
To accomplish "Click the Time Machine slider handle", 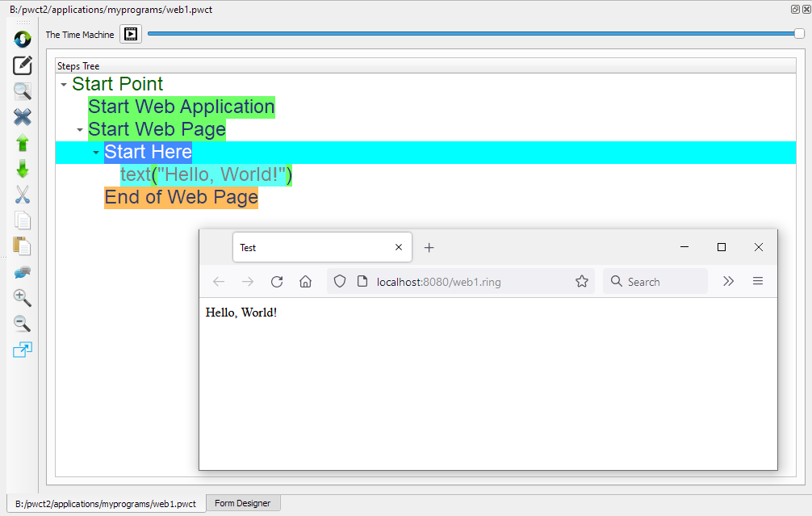I will [799, 34].
